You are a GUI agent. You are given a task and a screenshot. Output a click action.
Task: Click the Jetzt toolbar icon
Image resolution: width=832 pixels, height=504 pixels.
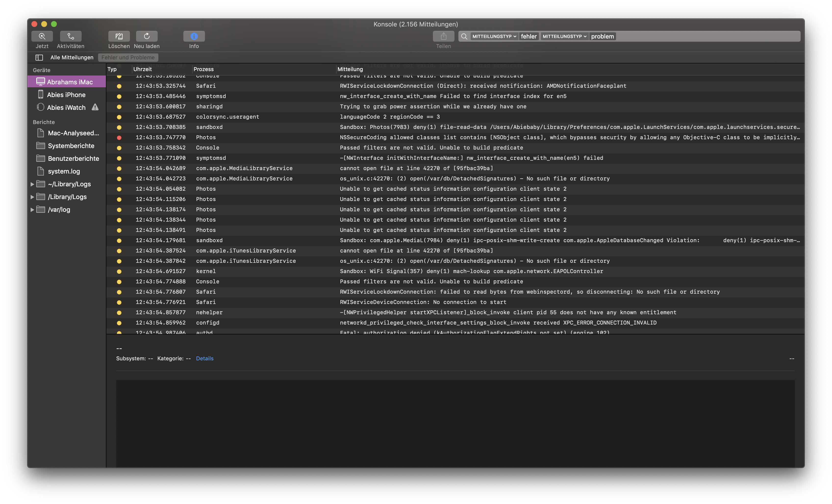(42, 36)
